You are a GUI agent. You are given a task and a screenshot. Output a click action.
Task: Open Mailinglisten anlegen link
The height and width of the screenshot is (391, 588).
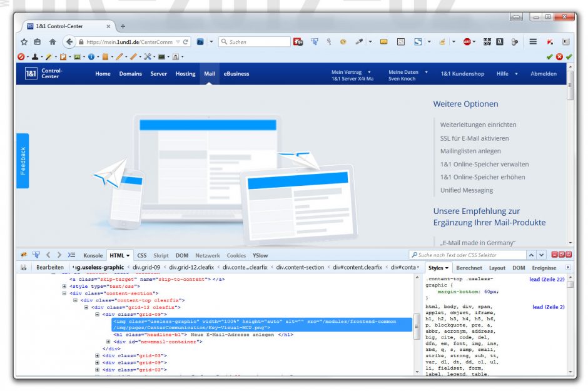coord(470,151)
